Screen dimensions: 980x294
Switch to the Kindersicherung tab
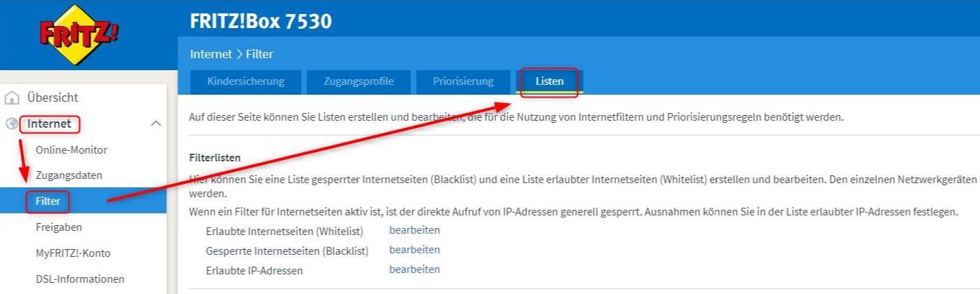pos(246,81)
